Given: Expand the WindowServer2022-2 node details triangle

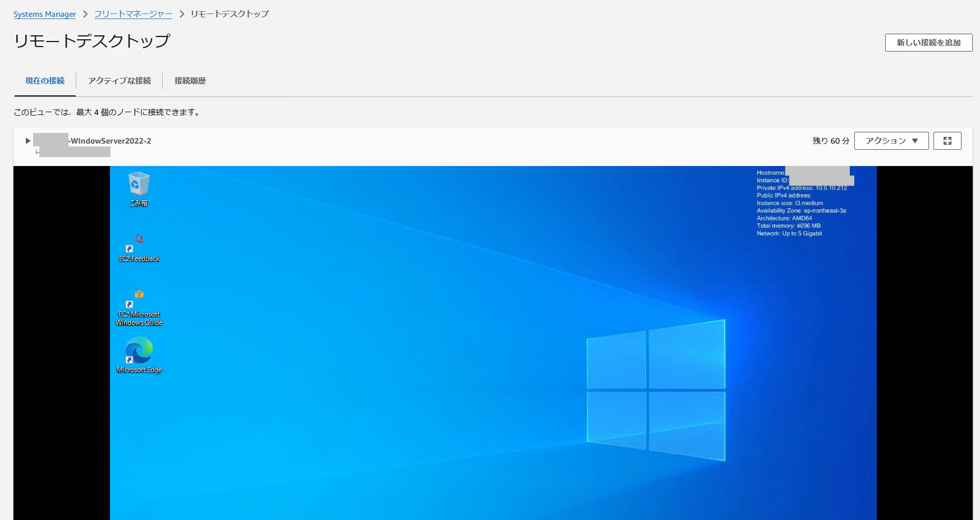Looking at the screenshot, I should click(x=28, y=141).
